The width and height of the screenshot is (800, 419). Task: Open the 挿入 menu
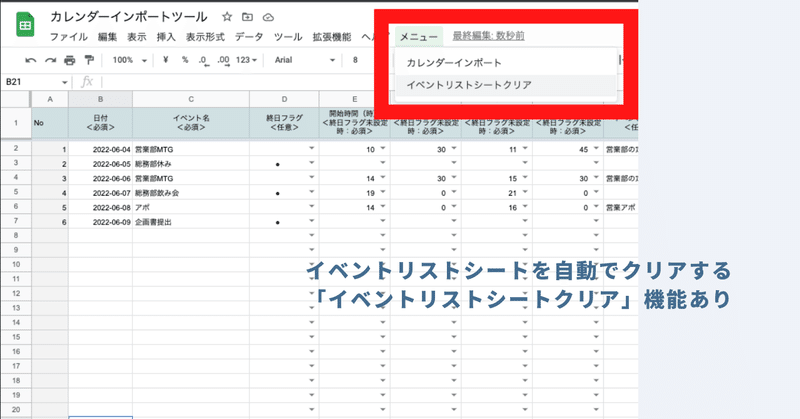pos(166,37)
